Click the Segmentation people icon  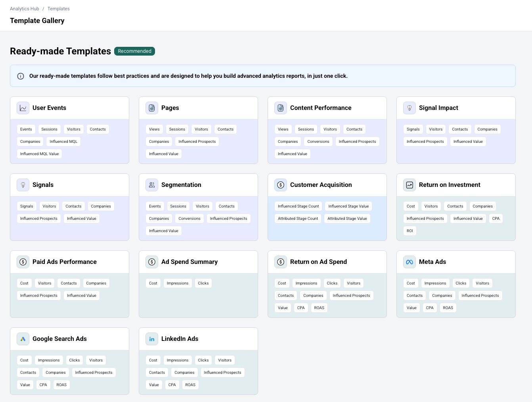[152, 185]
